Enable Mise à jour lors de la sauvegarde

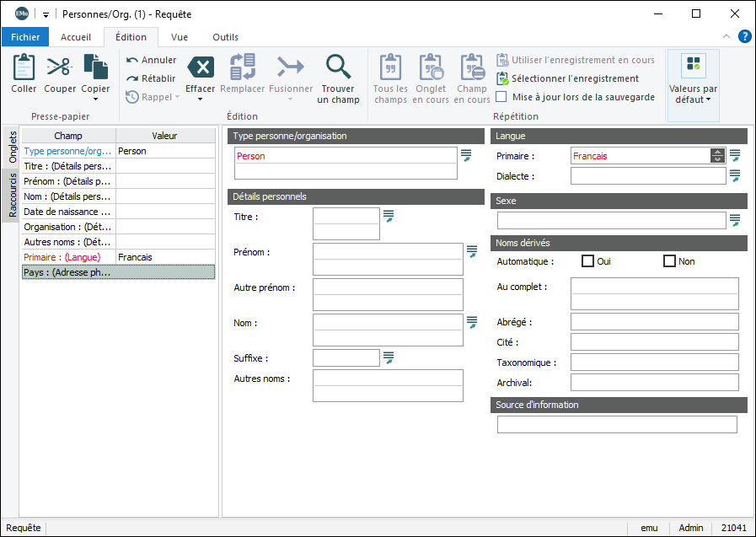(501, 97)
